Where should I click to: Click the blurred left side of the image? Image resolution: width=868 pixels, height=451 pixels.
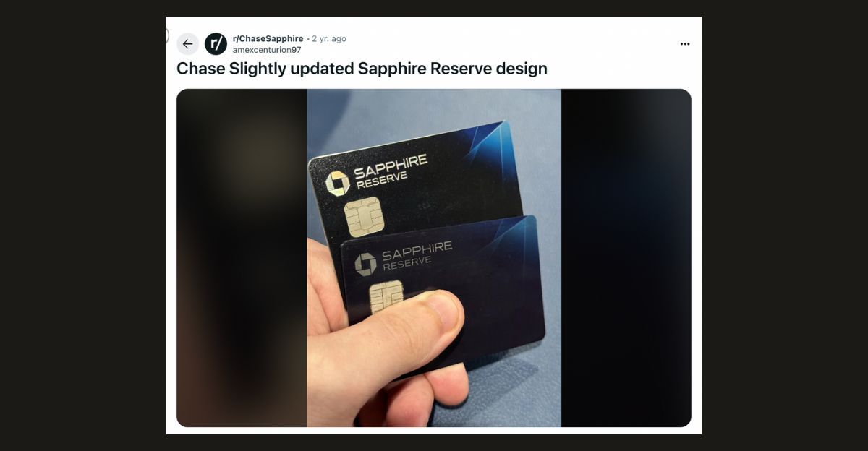(242, 258)
